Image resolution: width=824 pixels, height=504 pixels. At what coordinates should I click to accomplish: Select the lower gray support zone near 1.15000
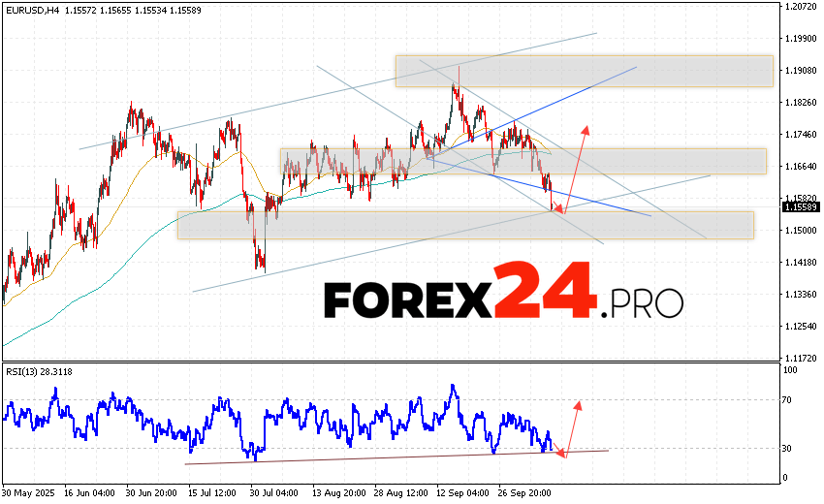[x=465, y=225]
